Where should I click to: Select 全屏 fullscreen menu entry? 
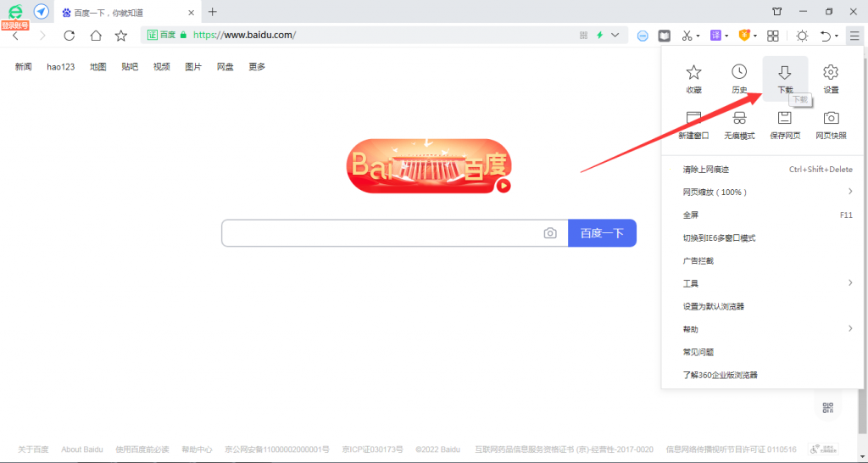(762, 215)
